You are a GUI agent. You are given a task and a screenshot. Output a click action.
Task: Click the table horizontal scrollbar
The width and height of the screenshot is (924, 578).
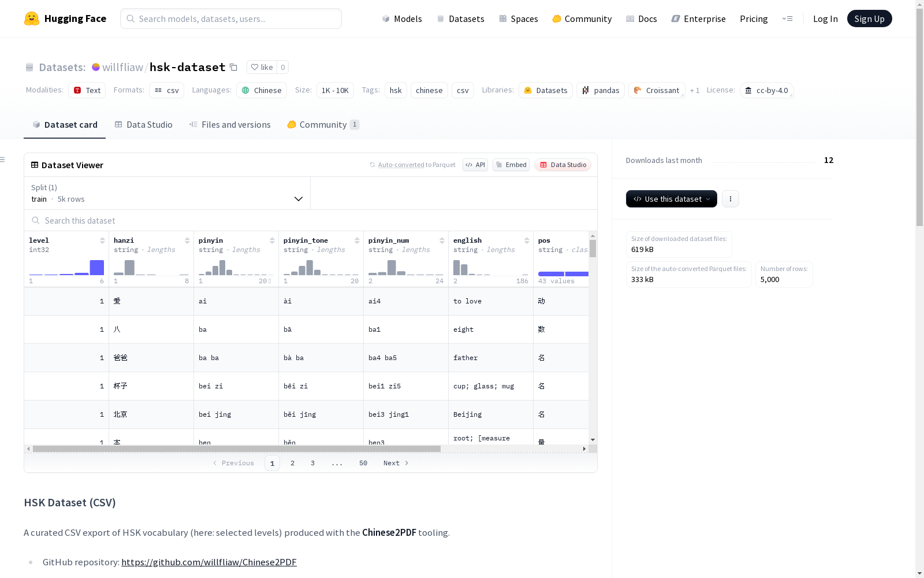point(237,449)
